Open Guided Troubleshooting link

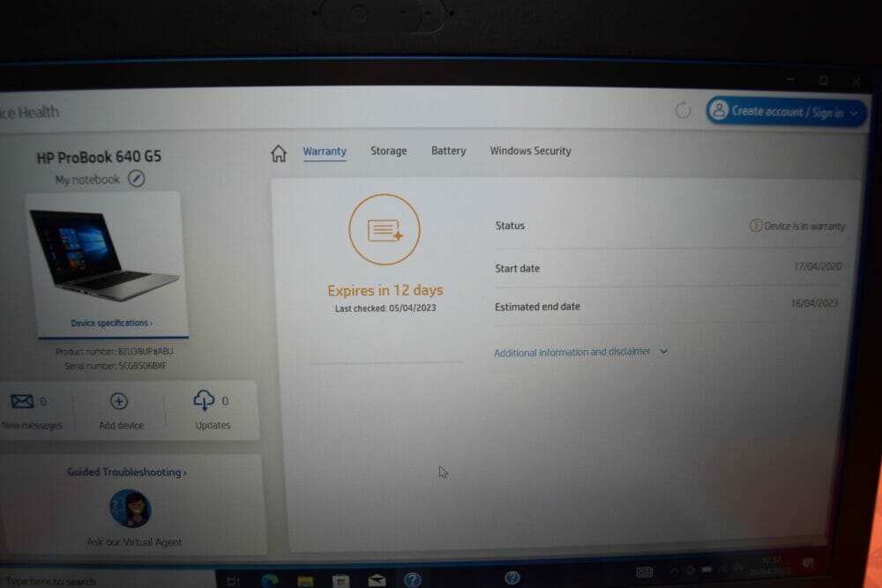[x=126, y=473]
